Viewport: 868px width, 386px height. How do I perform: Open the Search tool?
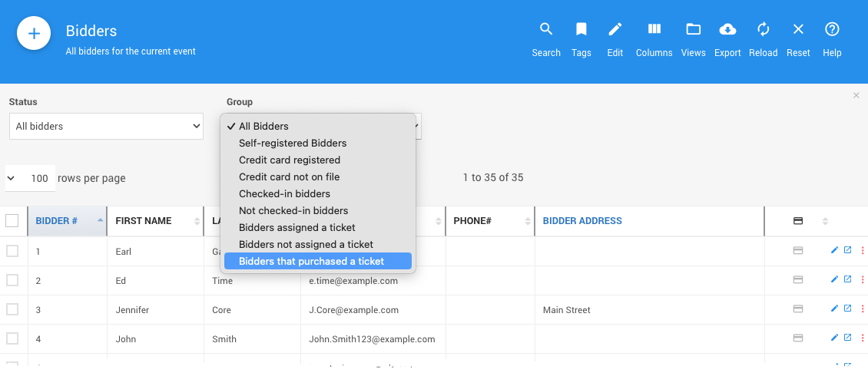click(546, 38)
